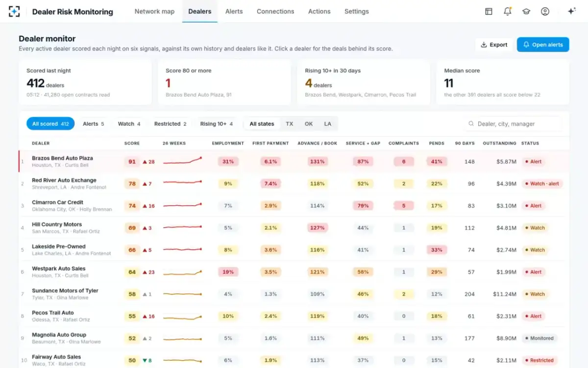
Task: Filter by Alerts 5 chip
Action: [93, 124]
